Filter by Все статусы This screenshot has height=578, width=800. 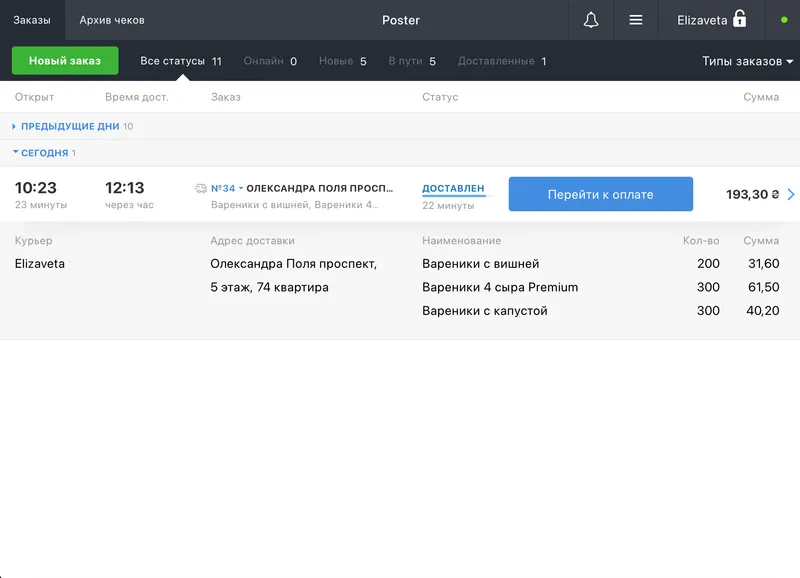[180, 61]
